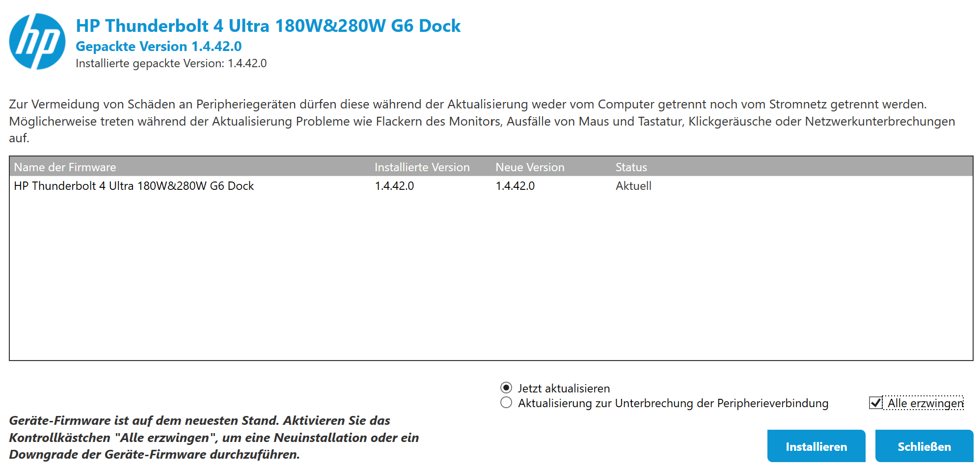Click the 'Aktuell' status cell
Screen dimensions: 980x467
pos(633,186)
